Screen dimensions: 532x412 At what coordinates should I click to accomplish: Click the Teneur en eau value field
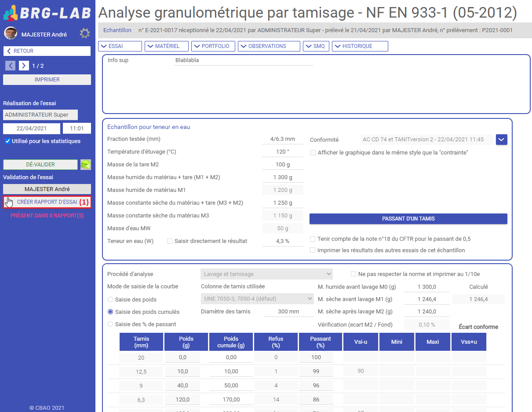coord(283,241)
